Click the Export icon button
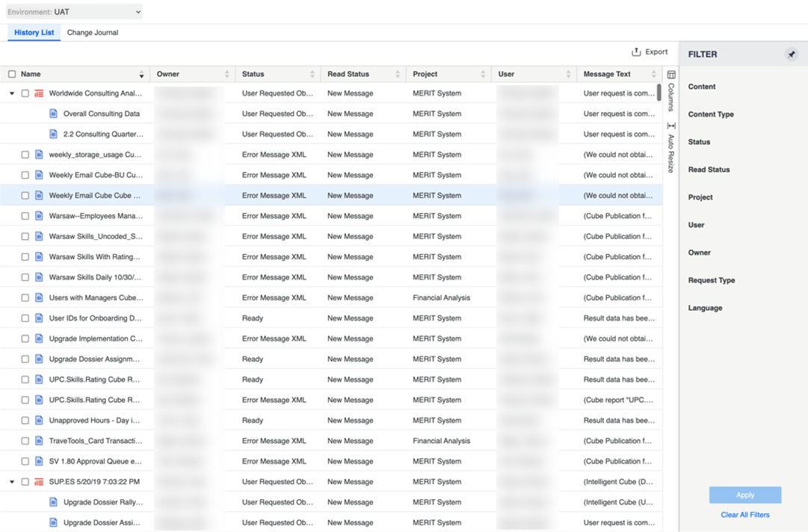Image resolution: width=808 pixels, height=532 pixels. (x=636, y=52)
